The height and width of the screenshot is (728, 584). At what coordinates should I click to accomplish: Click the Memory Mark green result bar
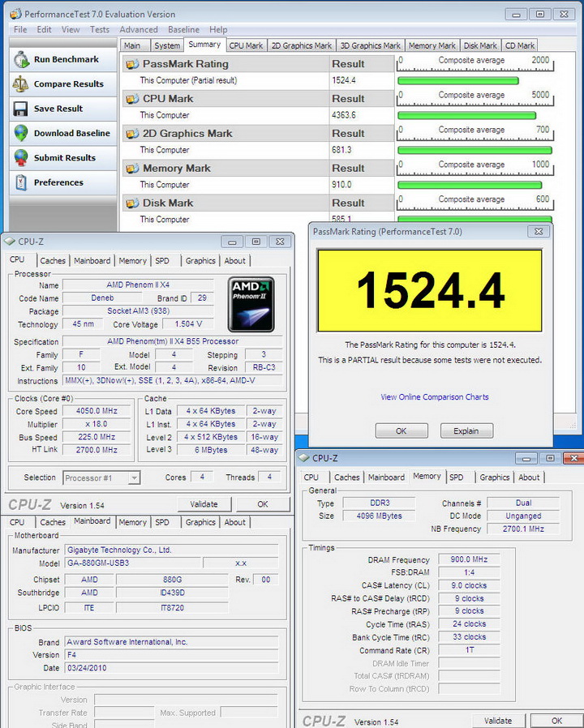point(470,186)
